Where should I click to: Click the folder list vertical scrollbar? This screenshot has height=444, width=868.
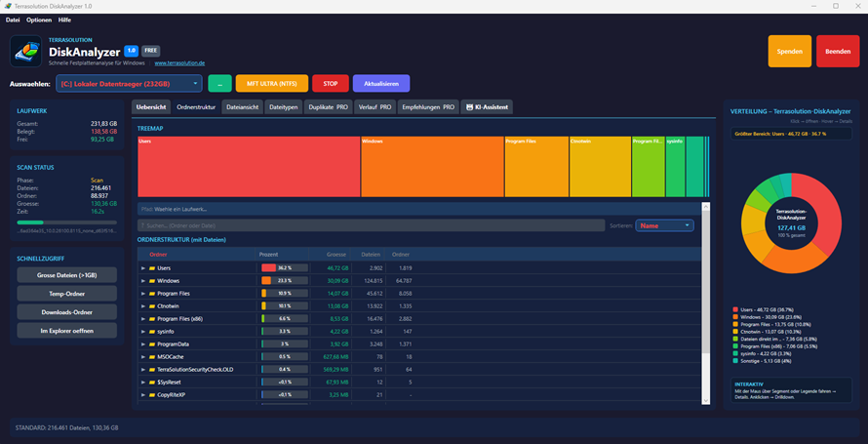click(706, 303)
